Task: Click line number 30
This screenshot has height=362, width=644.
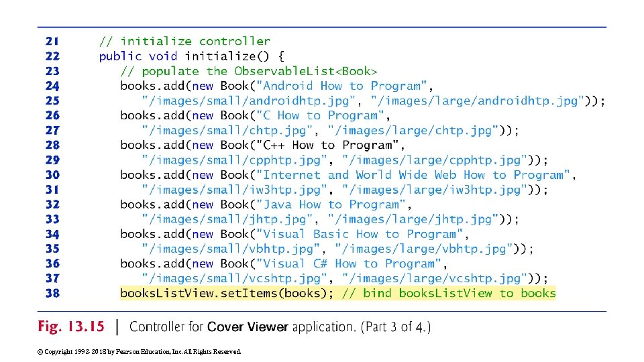Action: pyautogui.click(x=52, y=175)
